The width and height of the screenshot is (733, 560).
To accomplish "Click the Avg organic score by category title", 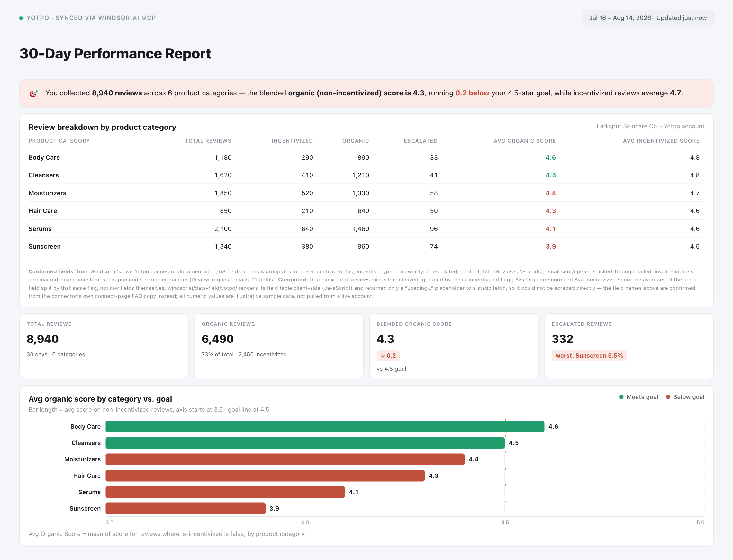I will (x=100, y=399).
